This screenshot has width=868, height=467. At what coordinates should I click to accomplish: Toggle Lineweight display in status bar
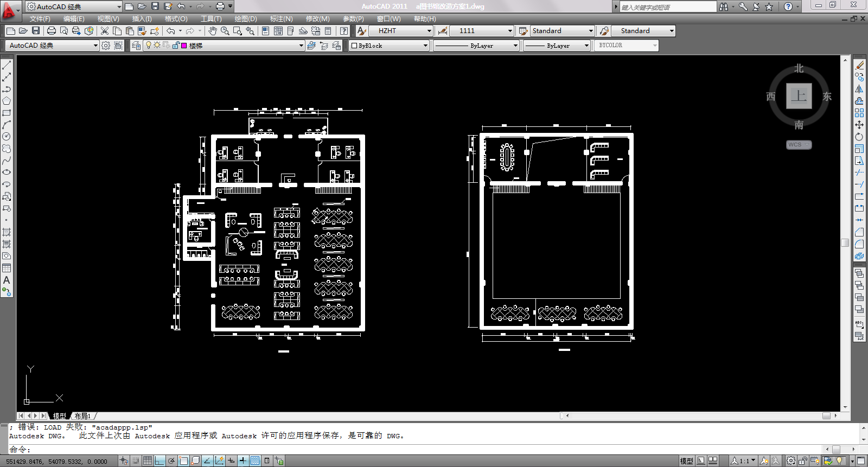pos(243,461)
